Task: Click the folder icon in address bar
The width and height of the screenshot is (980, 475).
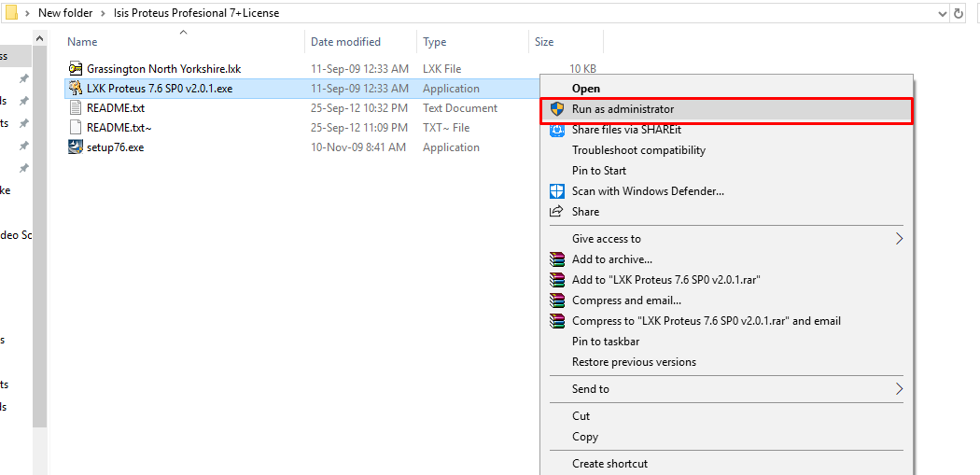Action: (11, 12)
